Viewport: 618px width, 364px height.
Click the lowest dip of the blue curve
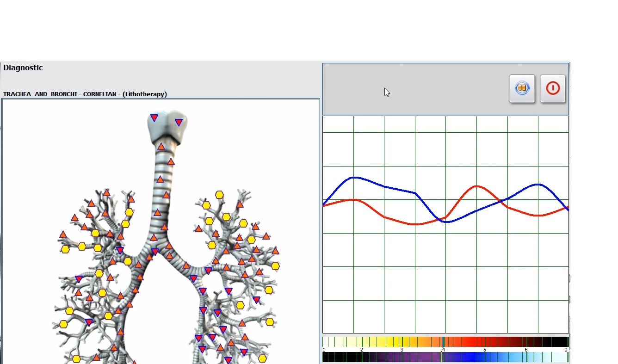447,222
